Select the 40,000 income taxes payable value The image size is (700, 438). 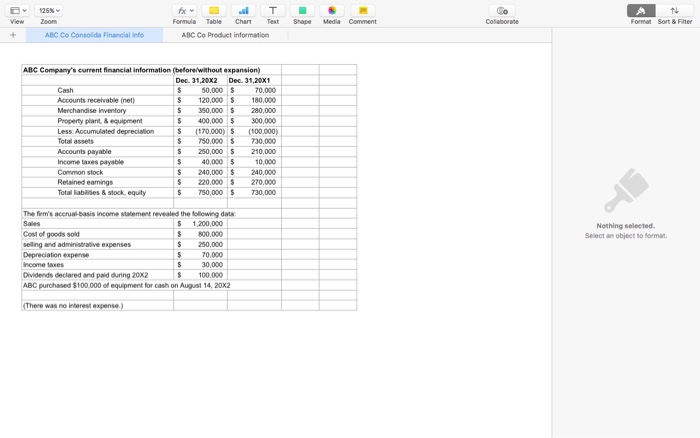coord(200,162)
